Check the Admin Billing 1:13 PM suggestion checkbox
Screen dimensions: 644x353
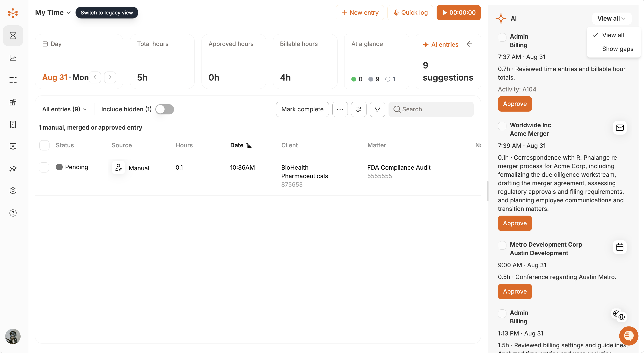pyautogui.click(x=502, y=313)
